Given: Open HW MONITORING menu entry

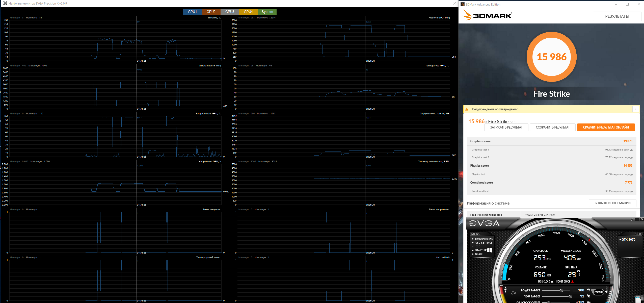Looking at the screenshot, I should pyautogui.click(x=484, y=239).
